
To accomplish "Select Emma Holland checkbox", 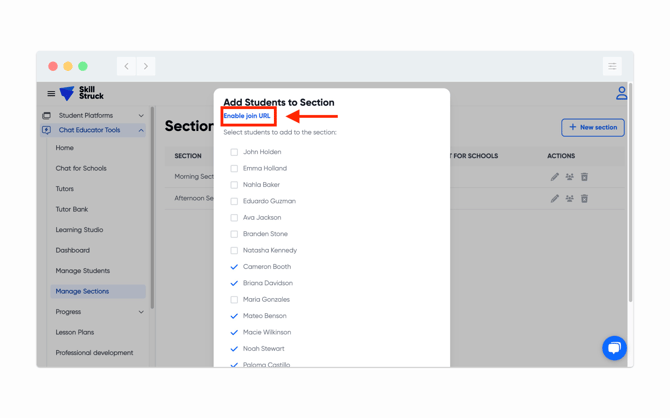I will 234,168.
